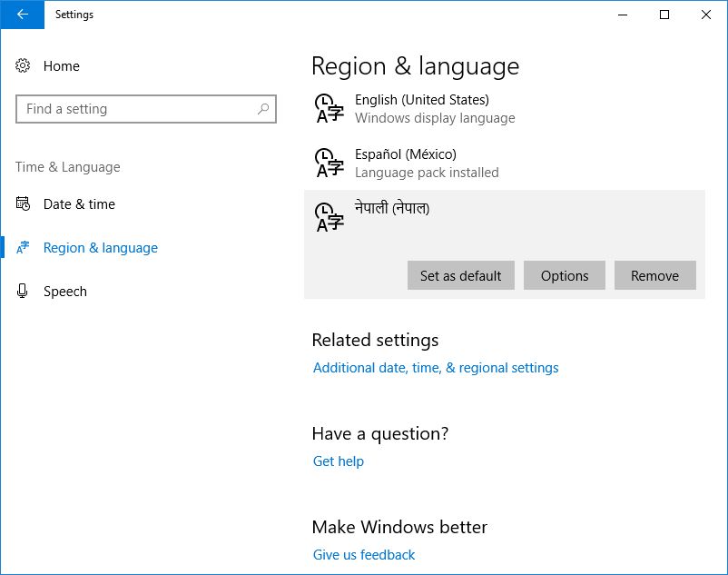The image size is (728, 575).
Task: Open Options for the Nepali language
Action: (565, 276)
